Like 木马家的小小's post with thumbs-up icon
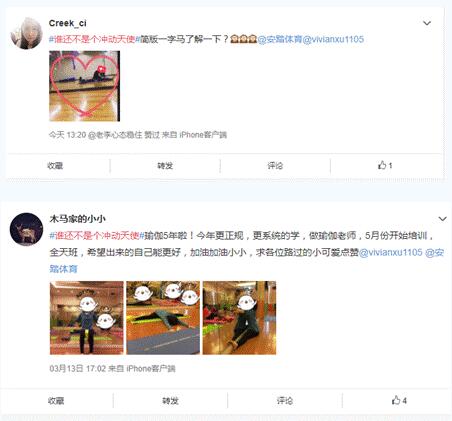Image resolution: width=452 pixels, height=421 pixels. pos(399,400)
